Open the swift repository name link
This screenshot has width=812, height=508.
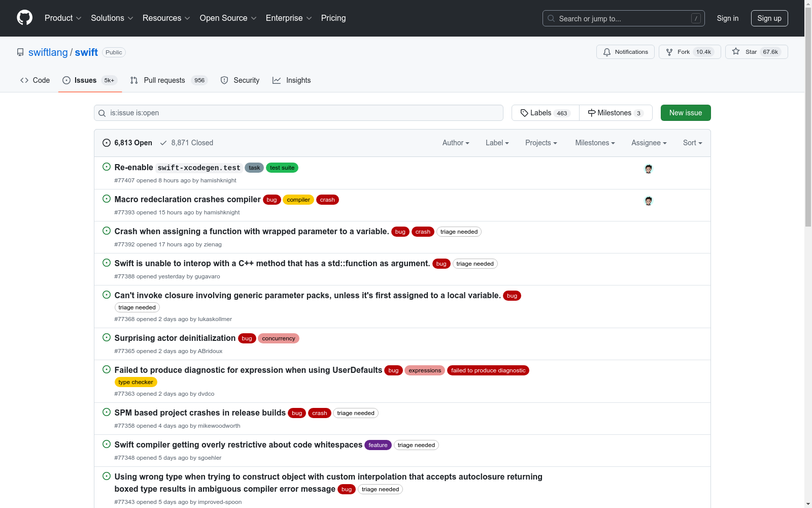tap(86, 52)
